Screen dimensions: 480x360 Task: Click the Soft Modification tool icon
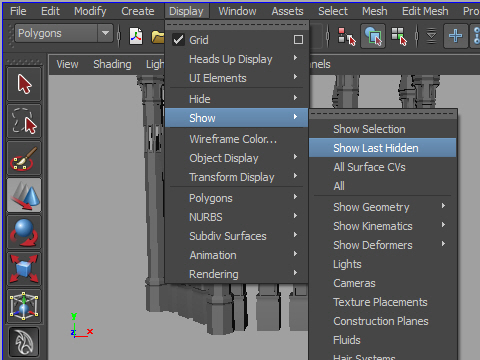pos(24,342)
